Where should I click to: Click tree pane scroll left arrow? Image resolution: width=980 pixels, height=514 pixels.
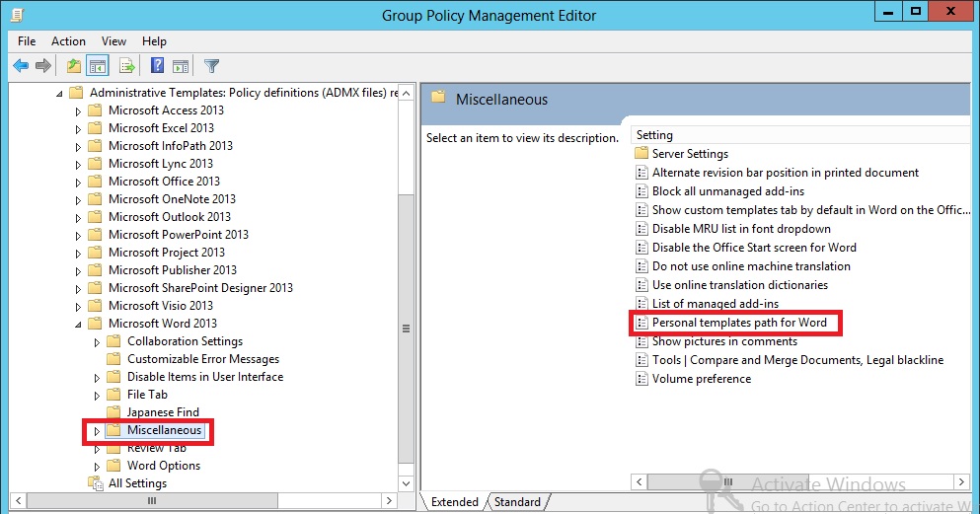point(18,501)
